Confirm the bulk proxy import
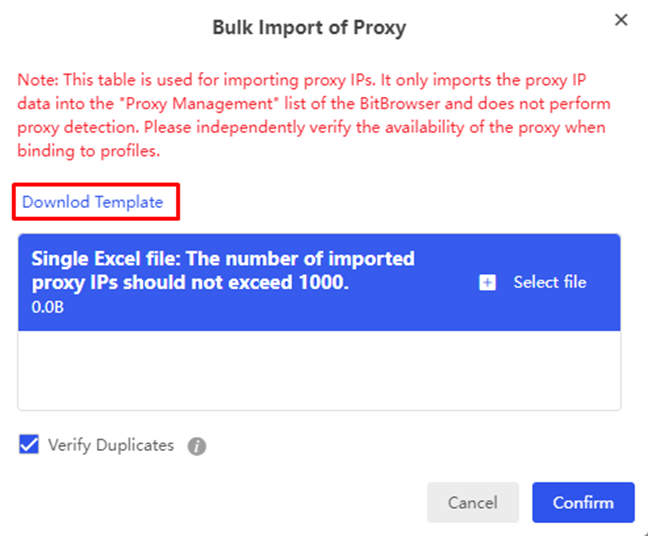This screenshot has width=648, height=536. click(583, 502)
